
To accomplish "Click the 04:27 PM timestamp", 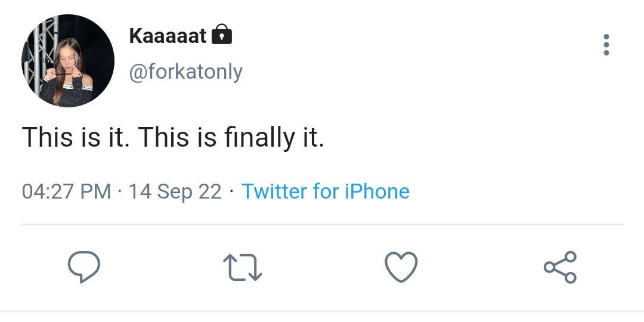I will coord(67,191).
